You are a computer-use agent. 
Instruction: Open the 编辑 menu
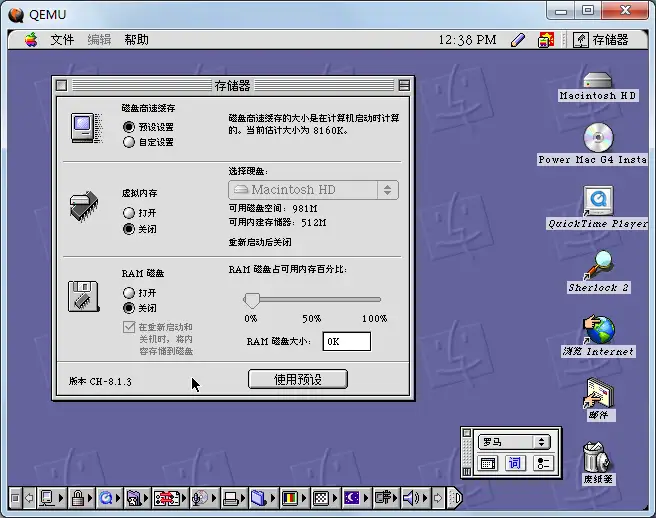point(99,40)
